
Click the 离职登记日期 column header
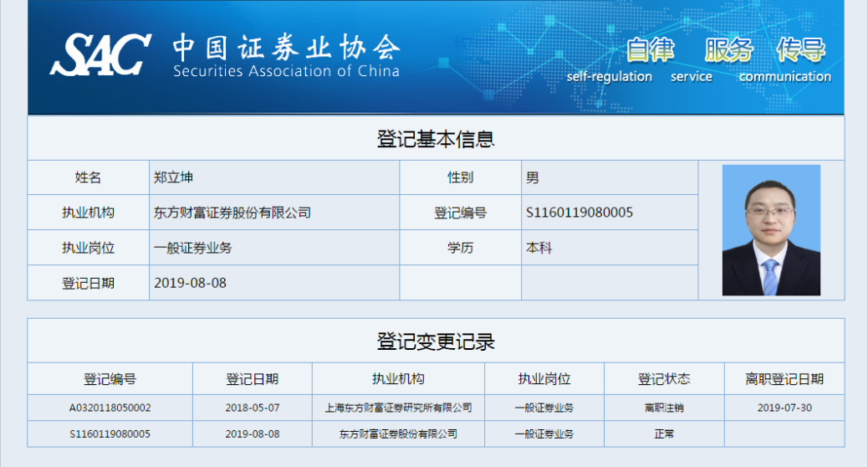[784, 379]
